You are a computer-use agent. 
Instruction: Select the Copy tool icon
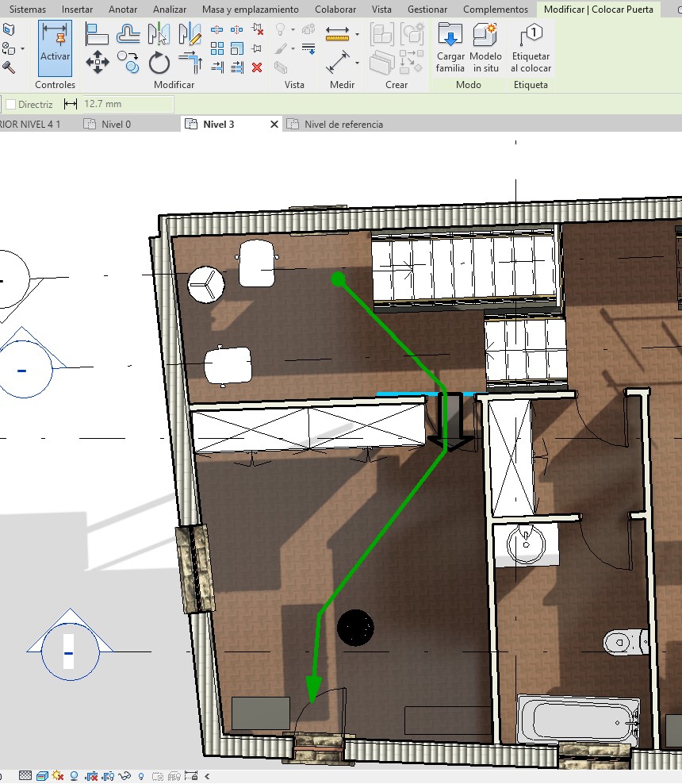[128, 62]
